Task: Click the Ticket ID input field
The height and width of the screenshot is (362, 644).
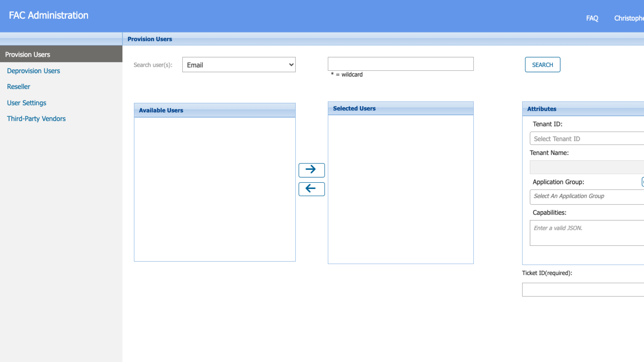Action: click(x=583, y=290)
